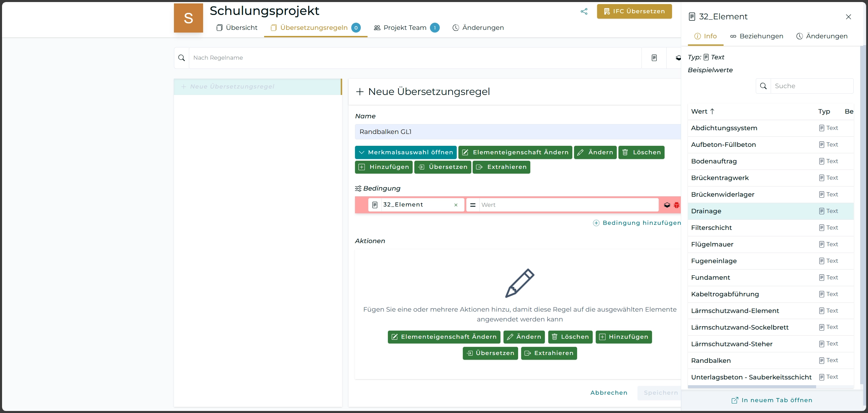Click the IFC Übersetzen button

tap(634, 12)
